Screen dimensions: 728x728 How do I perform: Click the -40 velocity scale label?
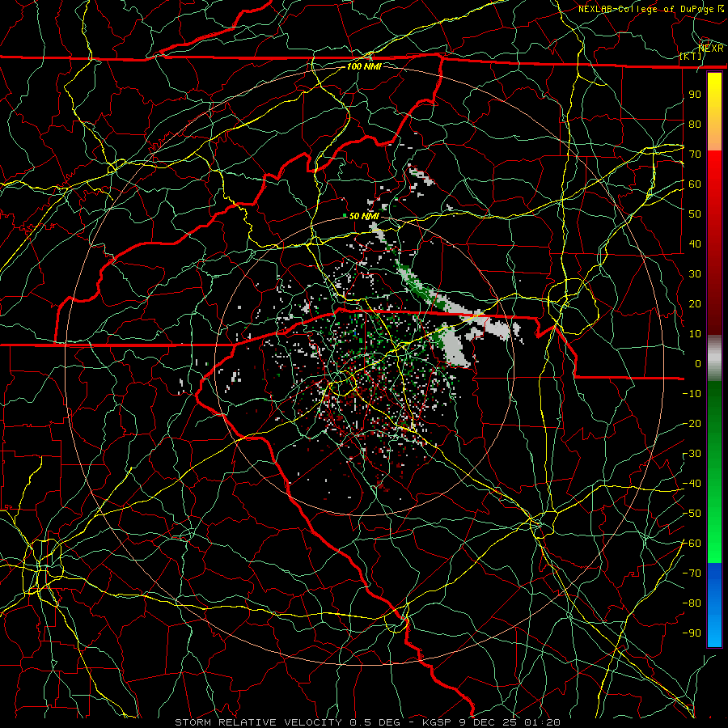click(692, 484)
